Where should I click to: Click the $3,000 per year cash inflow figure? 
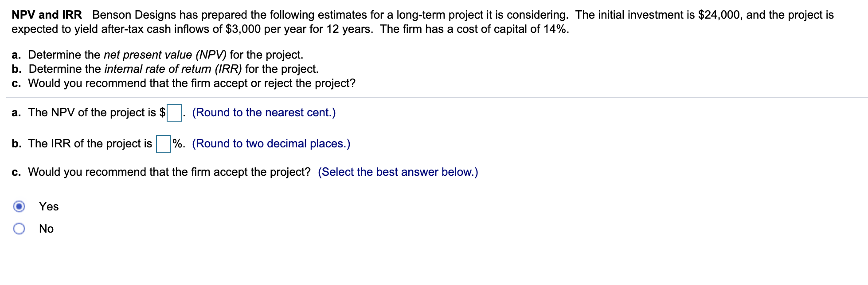tap(243, 29)
